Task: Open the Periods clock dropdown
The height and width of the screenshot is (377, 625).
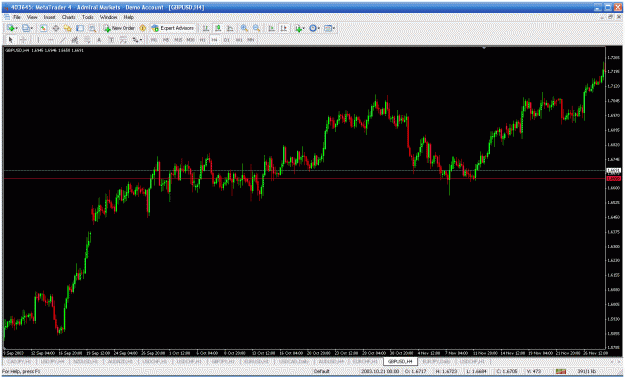Action: tap(314, 28)
